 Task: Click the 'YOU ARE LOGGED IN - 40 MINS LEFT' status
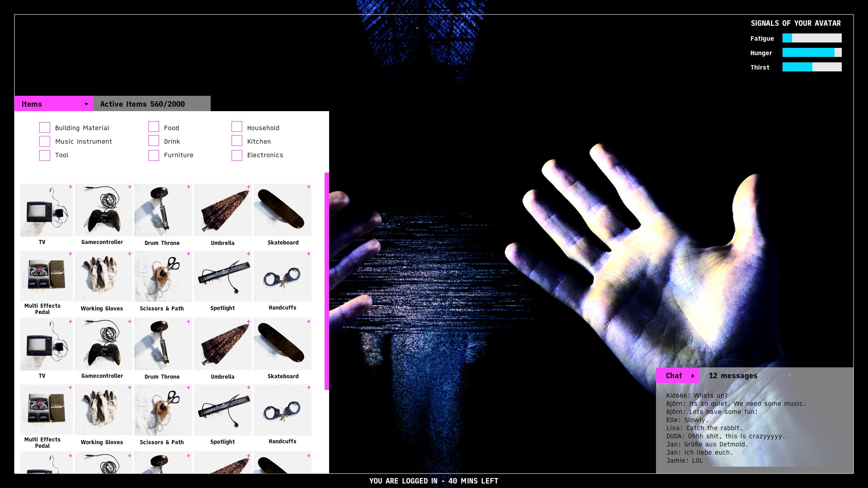point(434,481)
